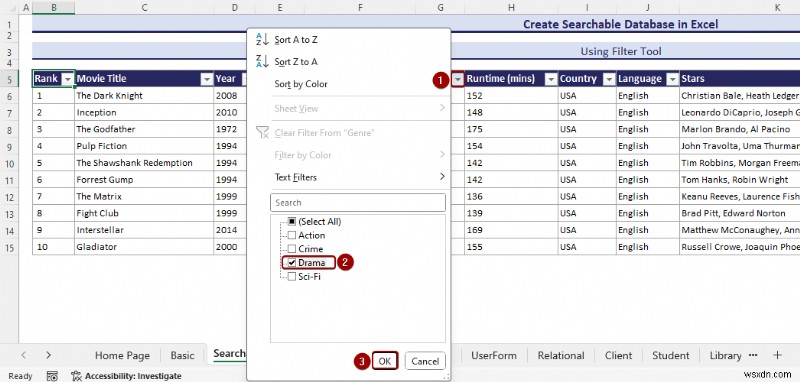800x382 pixels.
Task: Add a new sheet with plus icon
Action: click(x=777, y=355)
